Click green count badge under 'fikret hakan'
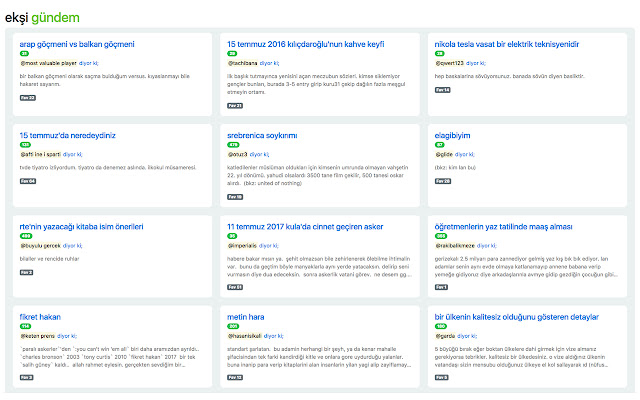This screenshot has width=640, height=400. tap(25, 326)
